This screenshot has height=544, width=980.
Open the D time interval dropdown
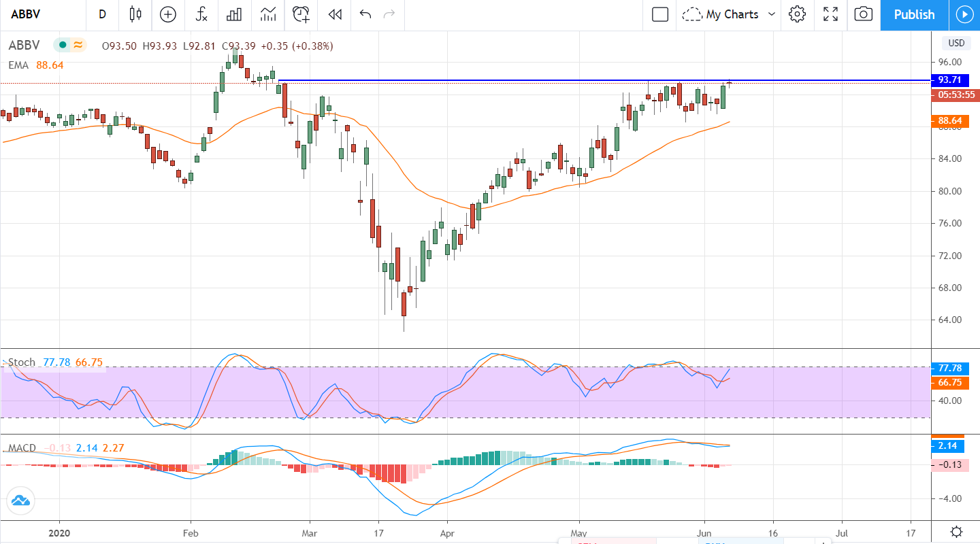click(x=102, y=14)
